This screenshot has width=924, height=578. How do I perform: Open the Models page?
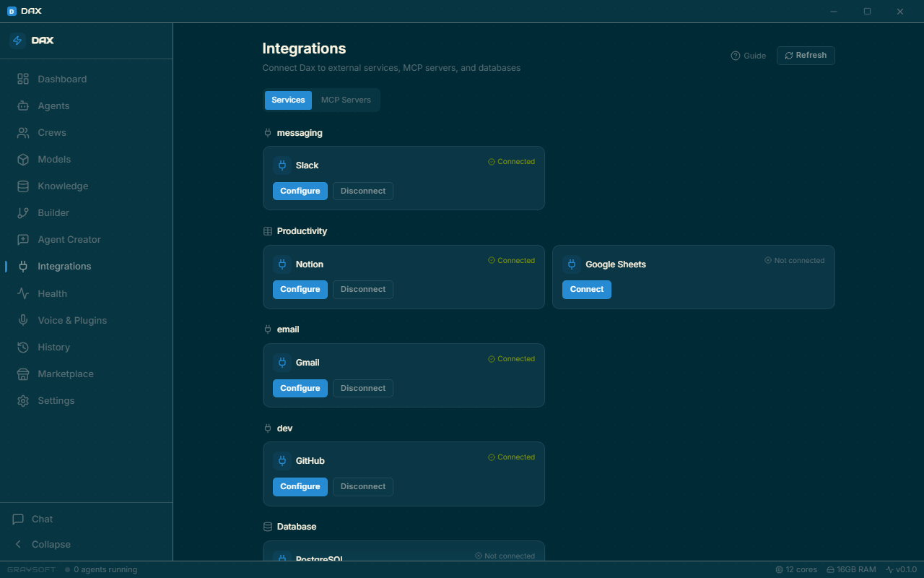[86, 159]
